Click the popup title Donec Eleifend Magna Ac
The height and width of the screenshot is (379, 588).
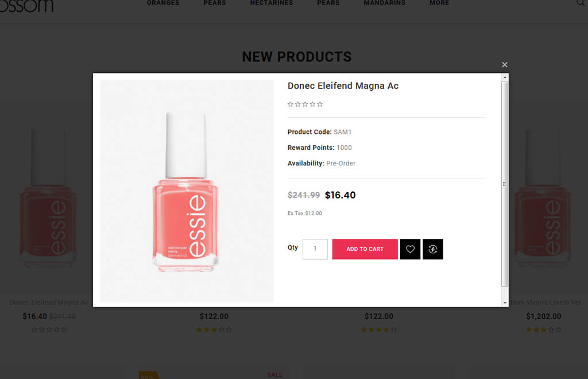tap(343, 86)
